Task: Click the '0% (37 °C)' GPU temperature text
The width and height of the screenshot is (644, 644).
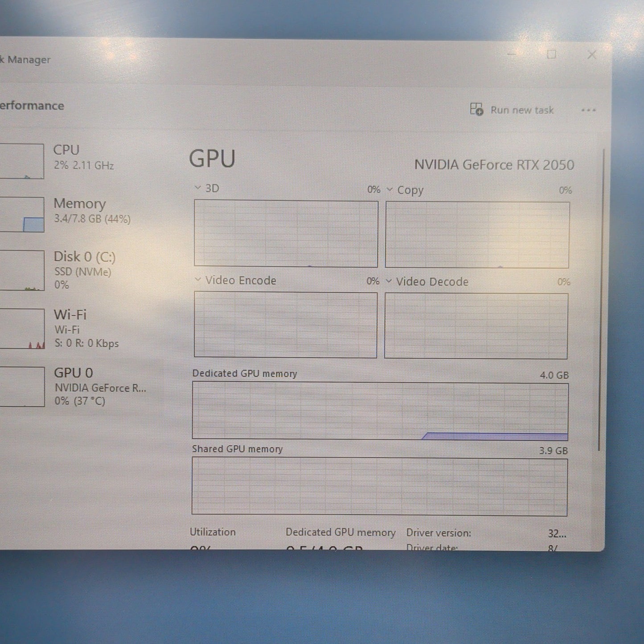Action: [x=80, y=401]
